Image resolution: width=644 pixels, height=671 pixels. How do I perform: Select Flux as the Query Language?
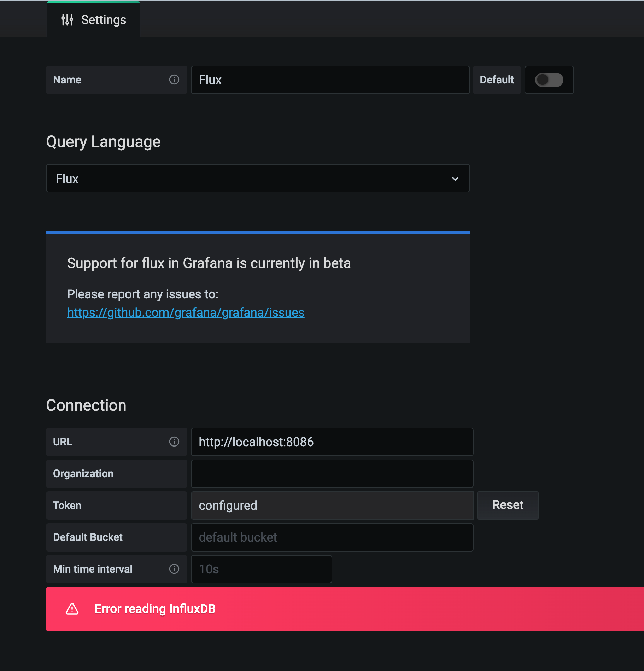[x=258, y=178]
